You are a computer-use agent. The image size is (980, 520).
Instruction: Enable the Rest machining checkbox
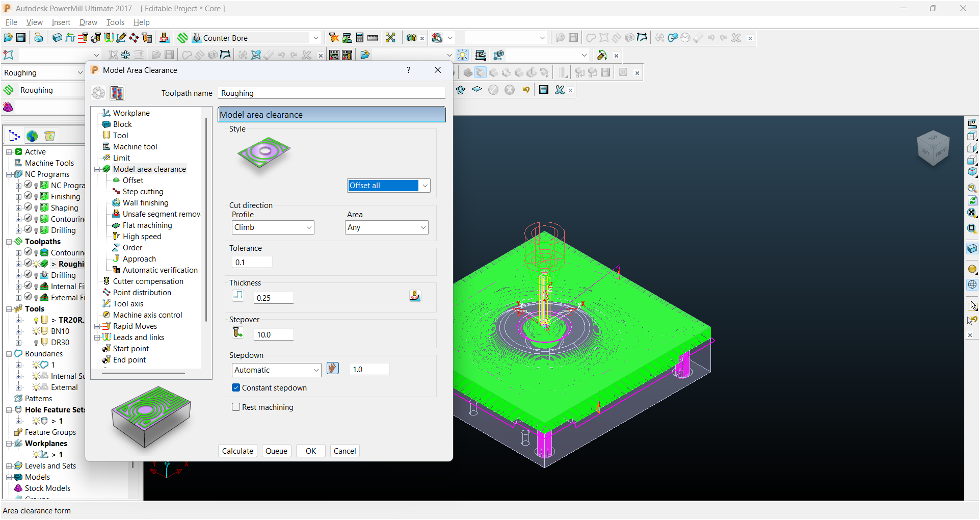(x=236, y=407)
